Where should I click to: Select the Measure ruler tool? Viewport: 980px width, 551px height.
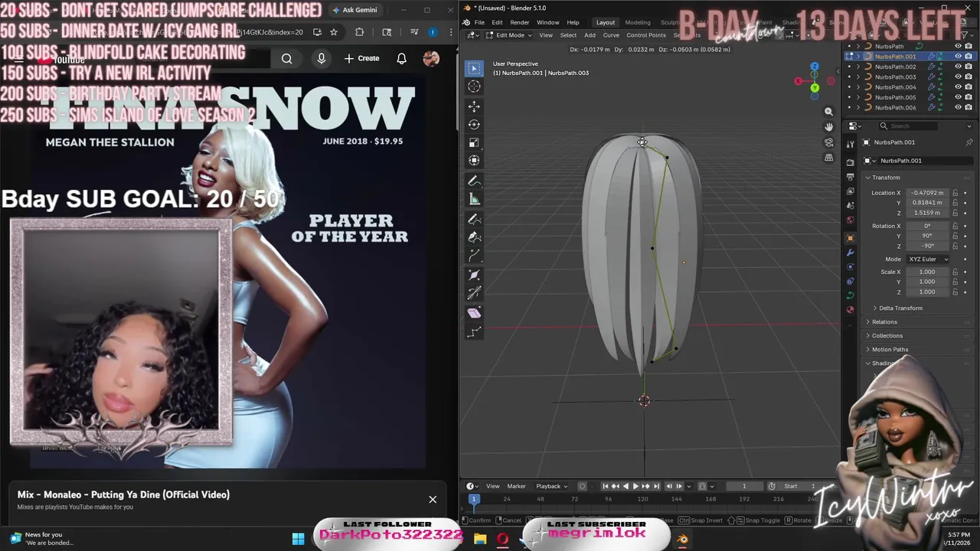pyautogui.click(x=474, y=200)
